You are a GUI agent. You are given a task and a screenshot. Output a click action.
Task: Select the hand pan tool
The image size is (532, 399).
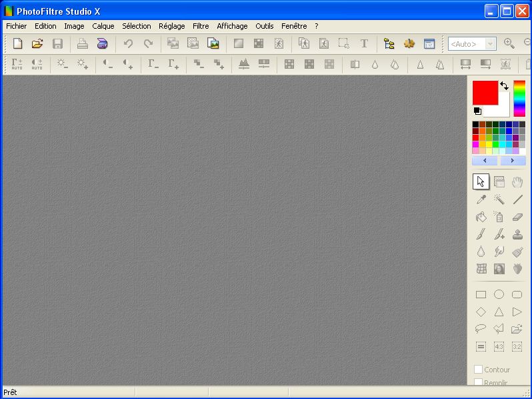(x=517, y=182)
